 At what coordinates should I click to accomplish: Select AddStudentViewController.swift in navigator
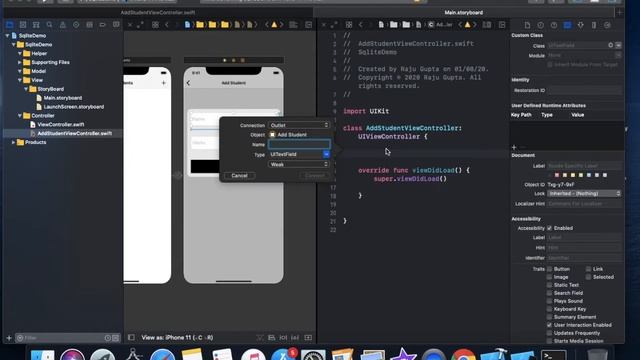pyautogui.click(x=75, y=133)
